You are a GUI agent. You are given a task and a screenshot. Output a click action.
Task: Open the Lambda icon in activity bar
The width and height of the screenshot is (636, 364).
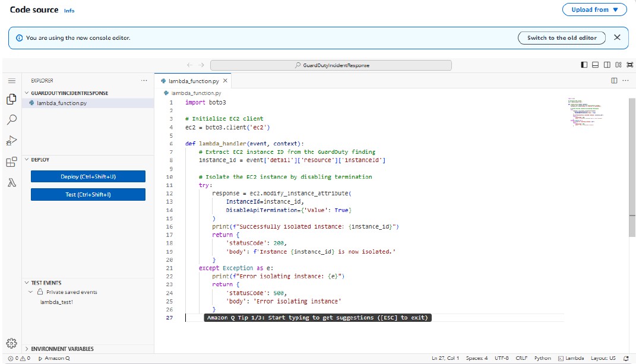pyautogui.click(x=12, y=183)
